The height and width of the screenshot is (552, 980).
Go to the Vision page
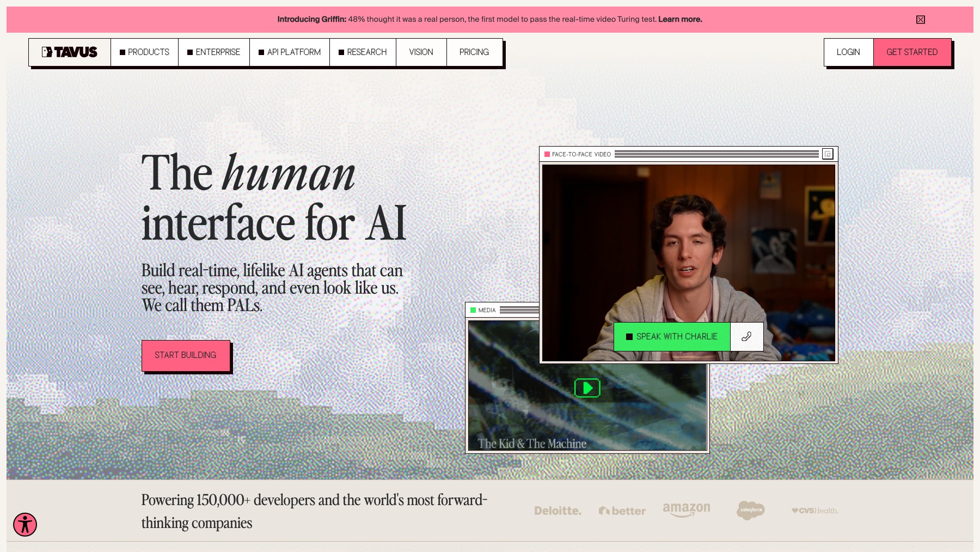[x=421, y=52]
